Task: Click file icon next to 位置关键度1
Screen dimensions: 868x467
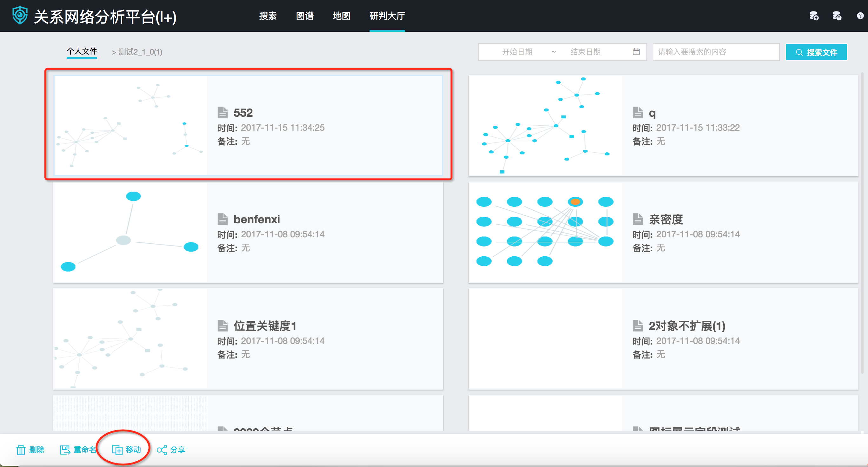Action: tap(222, 326)
